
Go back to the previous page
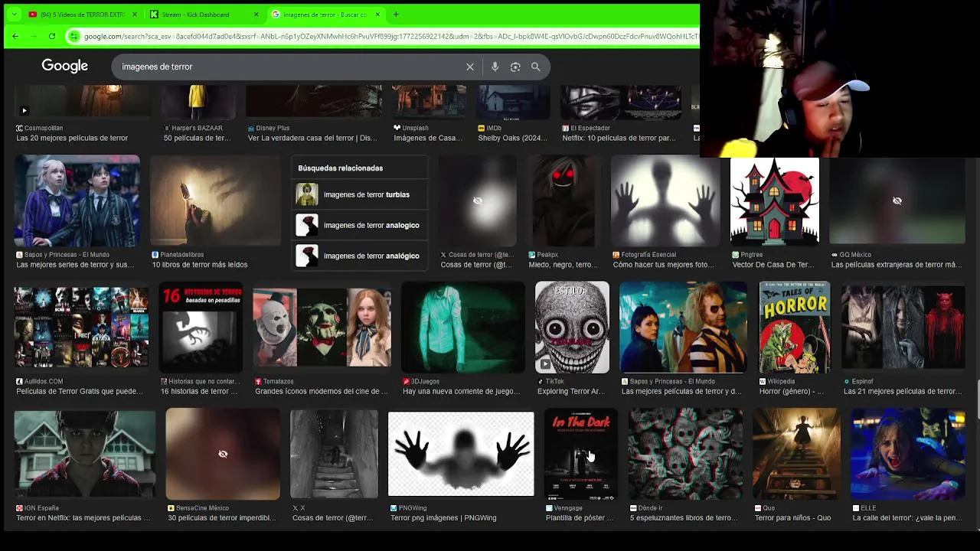coord(15,36)
